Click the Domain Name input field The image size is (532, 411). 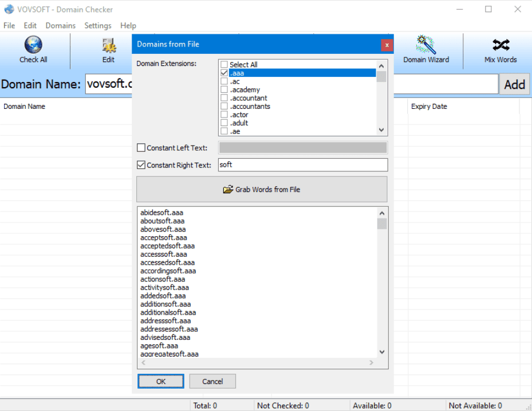292,84
